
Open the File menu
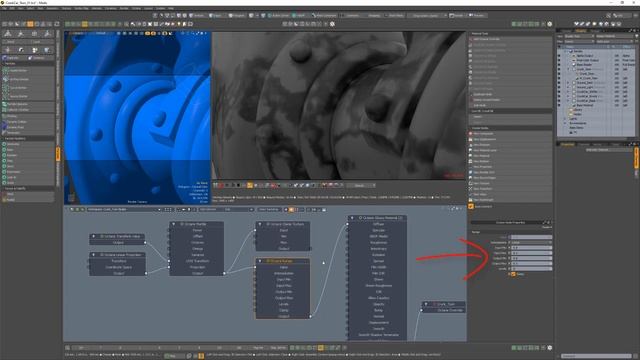pyautogui.click(x=5, y=8)
